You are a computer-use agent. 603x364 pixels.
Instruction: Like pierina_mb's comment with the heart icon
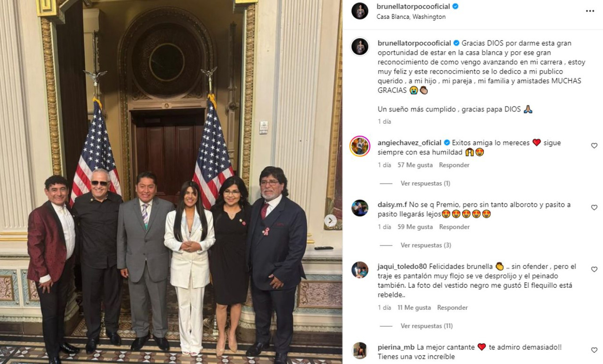[x=594, y=350]
